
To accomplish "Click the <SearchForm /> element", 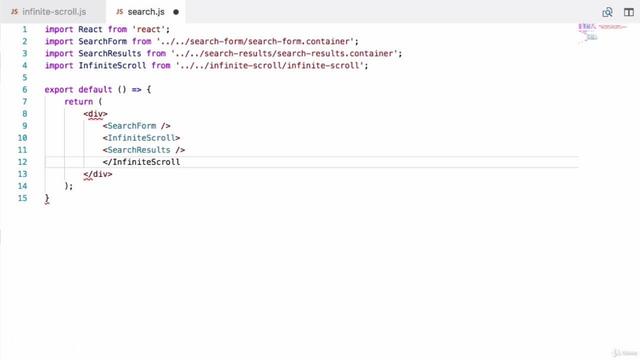I will (x=136, y=126).
